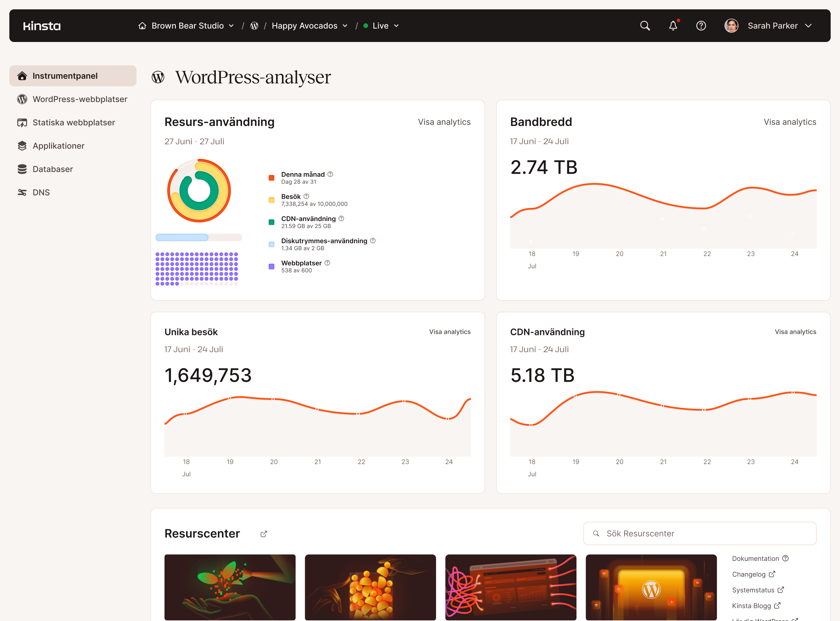Open Resurscenter external link icon
The height and width of the screenshot is (621, 840).
coord(264,534)
